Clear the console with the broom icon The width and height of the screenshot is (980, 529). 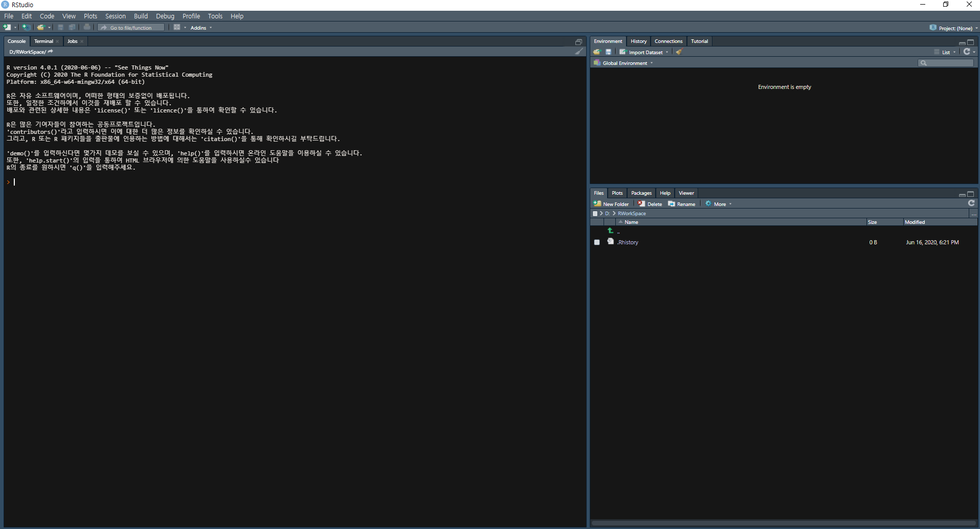[578, 52]
